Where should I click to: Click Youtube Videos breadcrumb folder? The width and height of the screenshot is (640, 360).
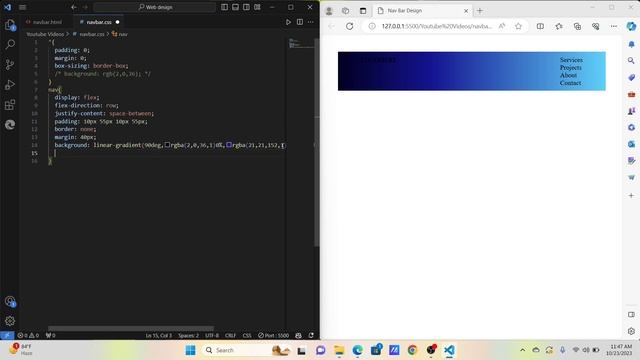pyautogui.click(x=45, y=34)
